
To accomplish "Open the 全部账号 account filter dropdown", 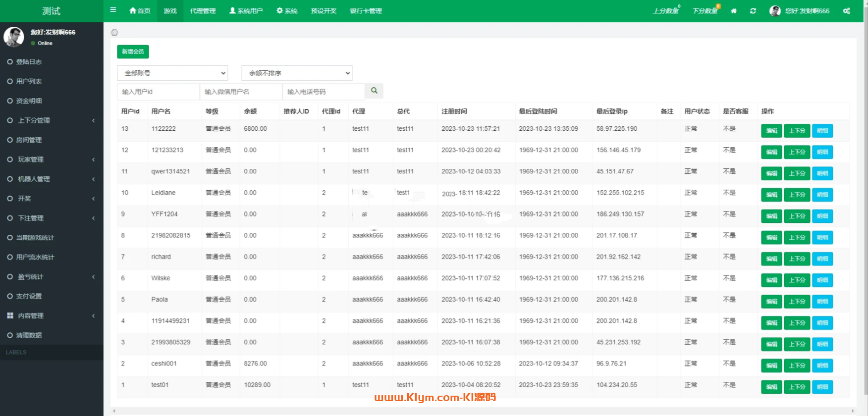I will click(x=172, y=73).
